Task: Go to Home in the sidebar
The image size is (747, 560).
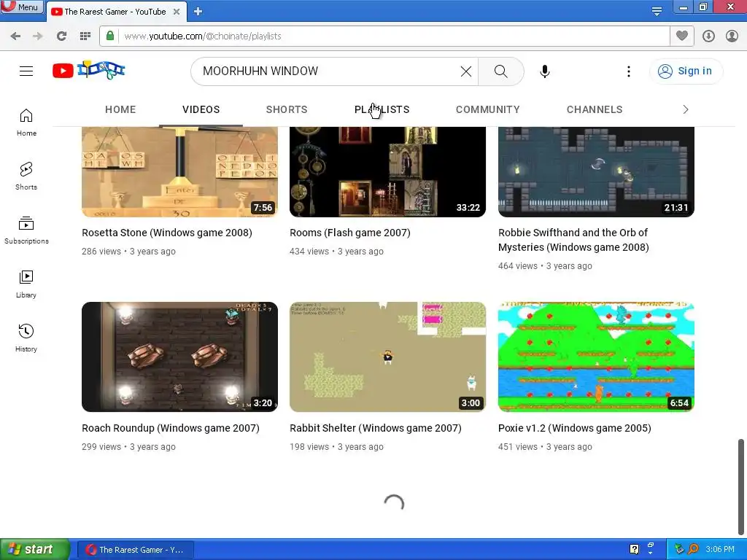Action: click(26, 122)
